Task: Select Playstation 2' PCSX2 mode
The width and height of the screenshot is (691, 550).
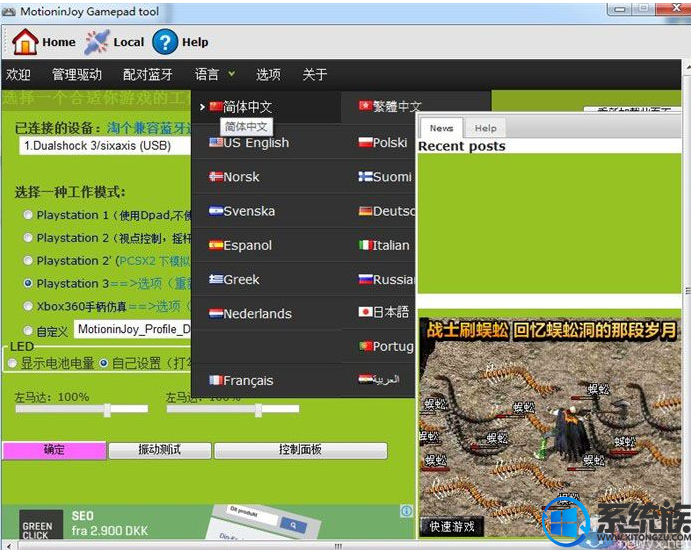Action: (x=28, y=260)
